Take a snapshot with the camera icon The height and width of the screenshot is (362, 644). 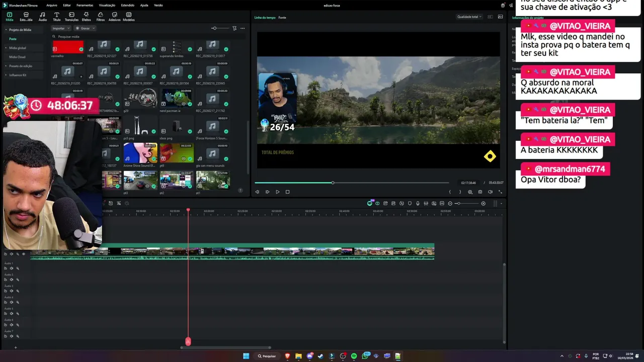(x=480, y=192)
